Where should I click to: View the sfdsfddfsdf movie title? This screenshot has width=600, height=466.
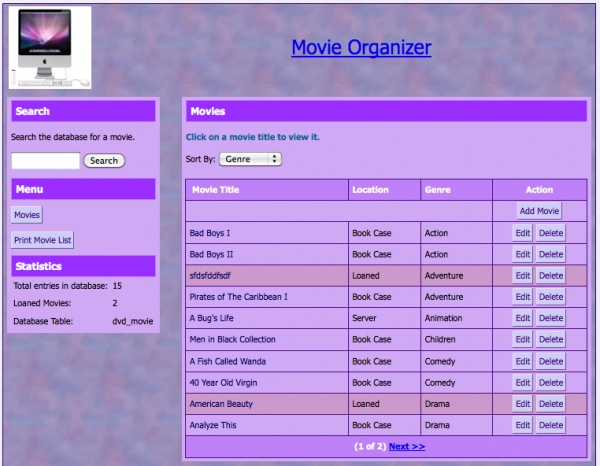coord(210,276)
